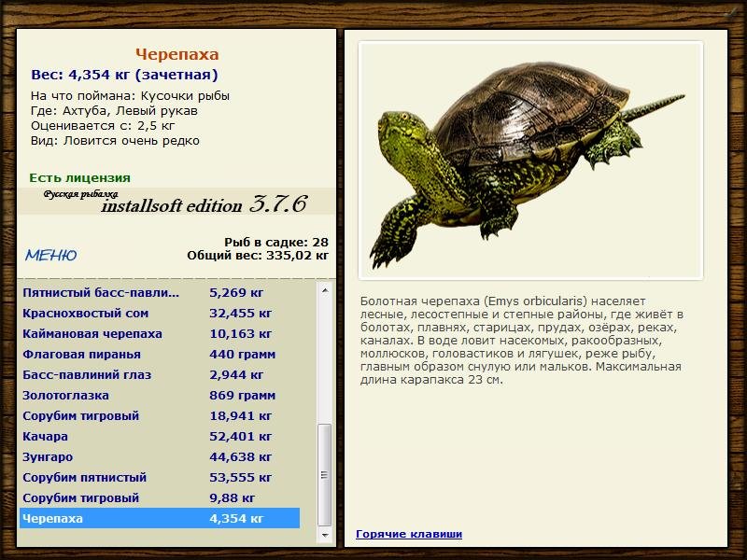Open the Горячие клавиши link
747x560 pixels.
409,534
